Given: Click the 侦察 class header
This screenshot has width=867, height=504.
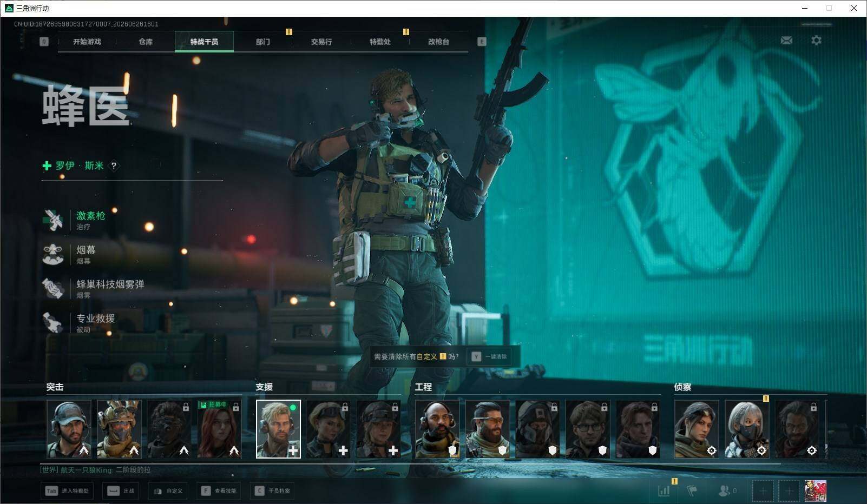Looking at the screenshot, I should (682, 387).
